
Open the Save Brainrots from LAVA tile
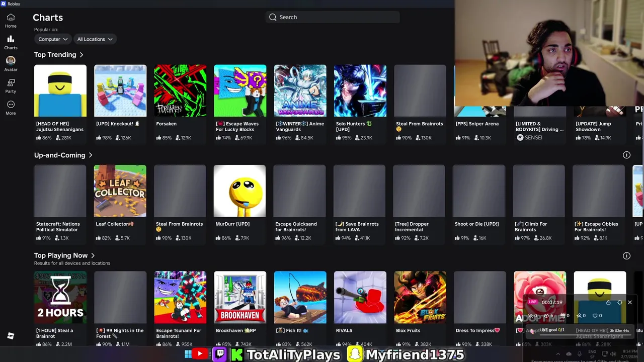coord(359,191)
